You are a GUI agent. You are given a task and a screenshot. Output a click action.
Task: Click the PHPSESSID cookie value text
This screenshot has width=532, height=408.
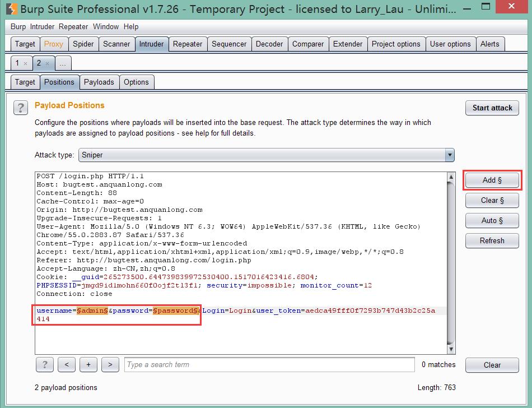click(139, 285)
